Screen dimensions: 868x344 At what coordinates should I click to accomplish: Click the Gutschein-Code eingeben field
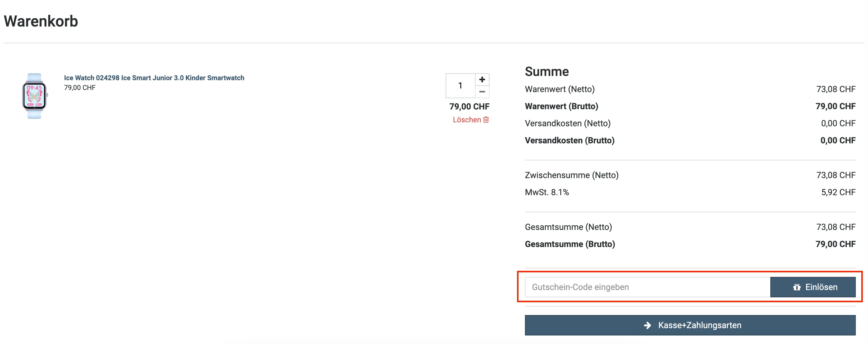click(647, 287)
